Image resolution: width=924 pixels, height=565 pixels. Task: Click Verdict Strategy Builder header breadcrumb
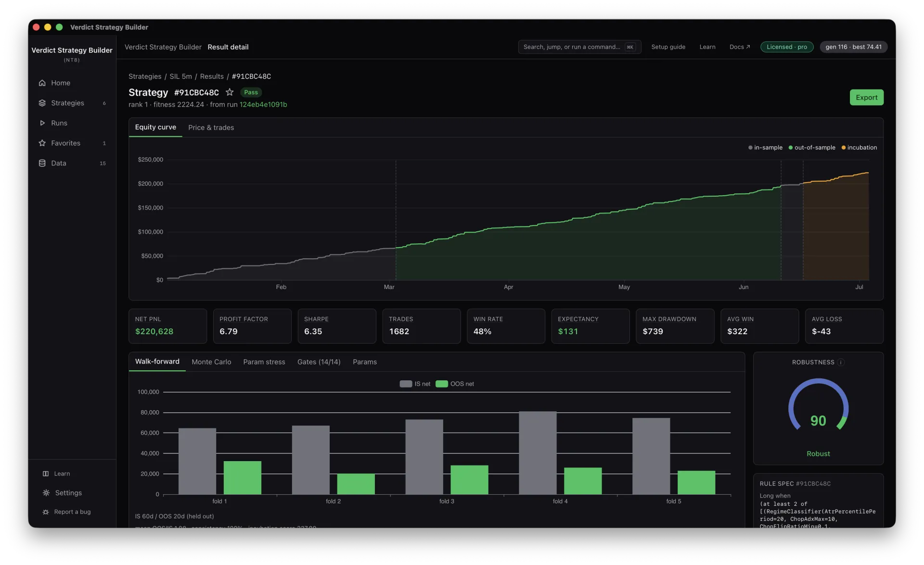pyautogui.click(x=163, y=47)
